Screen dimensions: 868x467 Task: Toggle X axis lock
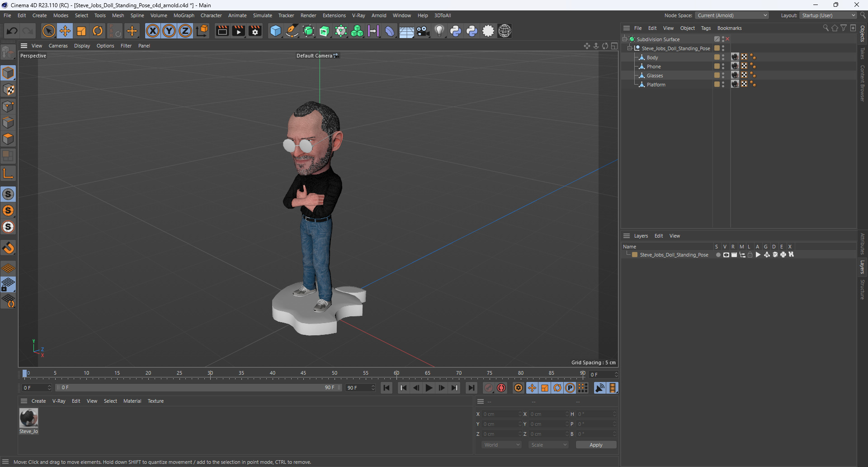153,31
